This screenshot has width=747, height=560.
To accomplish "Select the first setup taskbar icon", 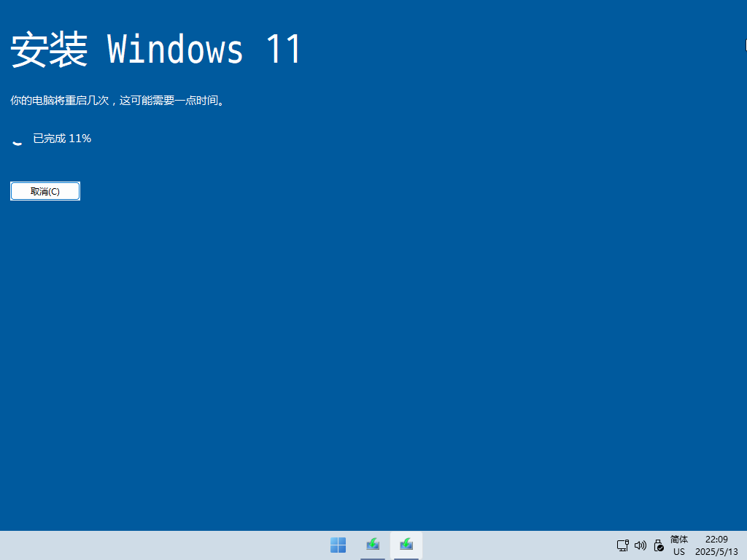I will [x=373, y=544].
